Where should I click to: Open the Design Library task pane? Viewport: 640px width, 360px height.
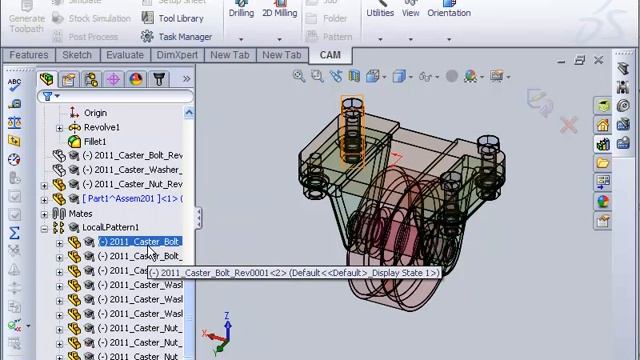click(x=602, y=144)
